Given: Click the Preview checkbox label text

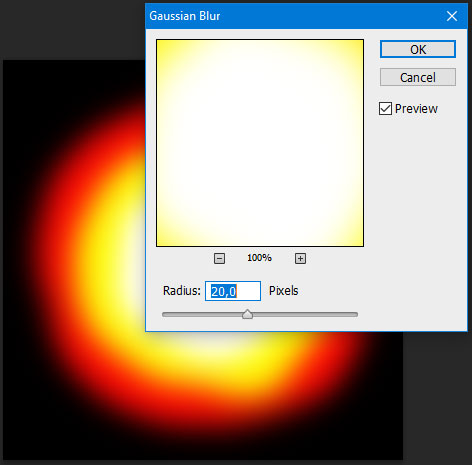Looking at the screenshot, I should 416,109.
